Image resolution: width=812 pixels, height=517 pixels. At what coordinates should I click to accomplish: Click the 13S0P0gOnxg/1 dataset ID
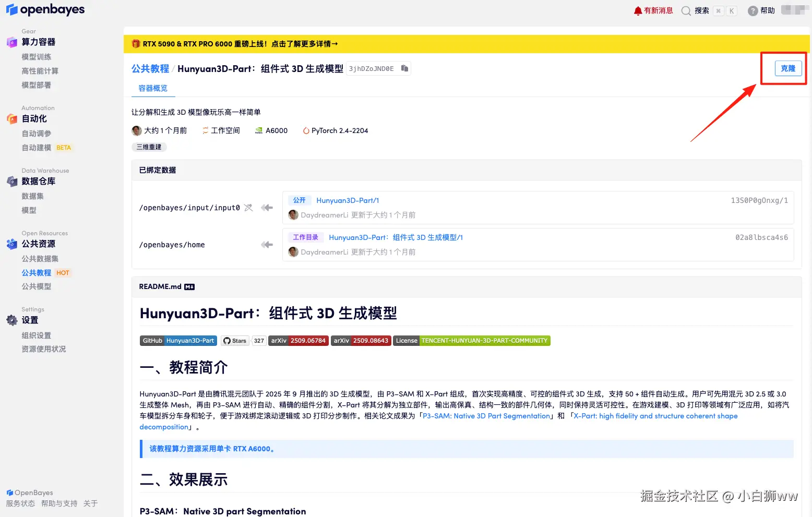[x=759, y=200]
